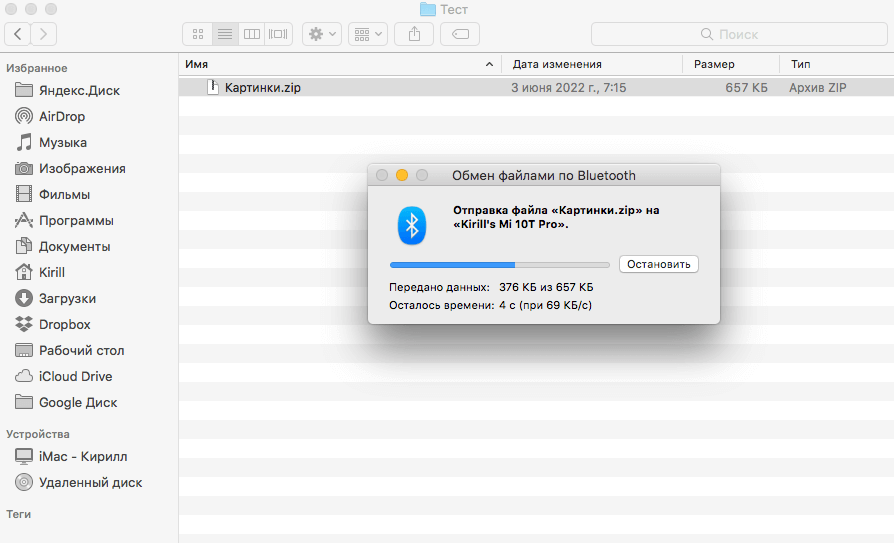Open Загрузки folder in sidebar
The image size is (894, 543).
click(x=67, y=298)
